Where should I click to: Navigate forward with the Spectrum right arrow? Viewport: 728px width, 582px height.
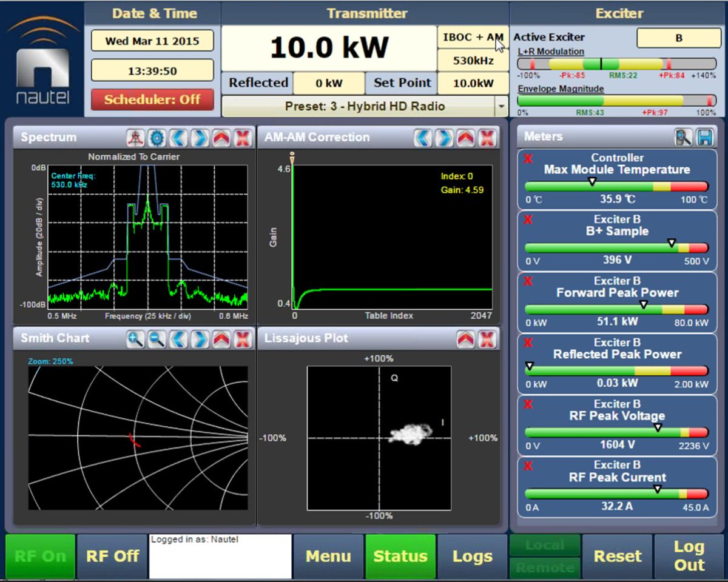point(200,138)
